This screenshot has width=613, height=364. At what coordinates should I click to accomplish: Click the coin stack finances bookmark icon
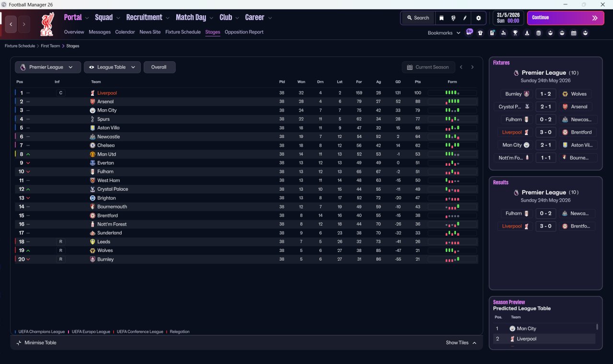coord(539,33)
